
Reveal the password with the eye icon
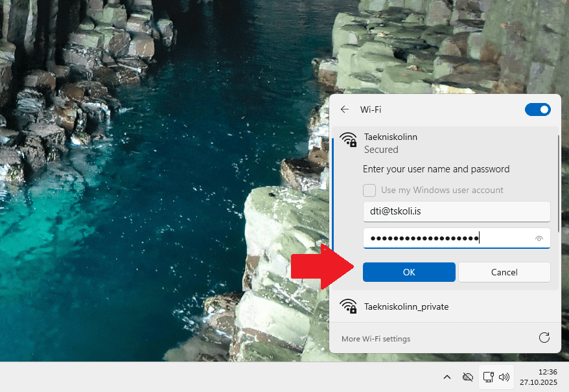pyautogui.click(x=539, y=238)
